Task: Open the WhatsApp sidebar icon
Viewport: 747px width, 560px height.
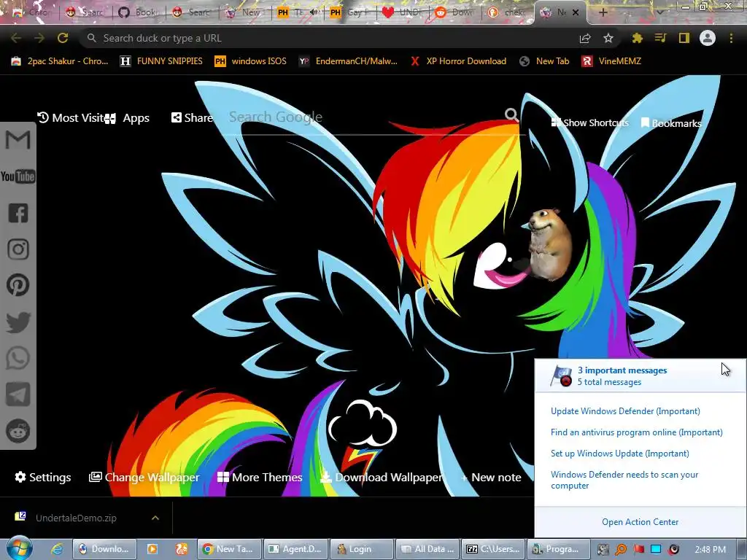Action: pyautogui.click(x=18, y=358)
